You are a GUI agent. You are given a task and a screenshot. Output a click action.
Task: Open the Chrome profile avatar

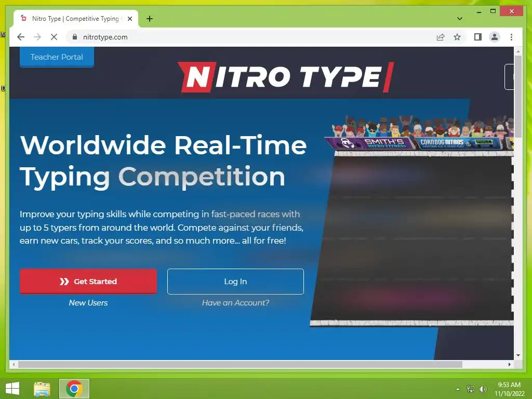495,37
